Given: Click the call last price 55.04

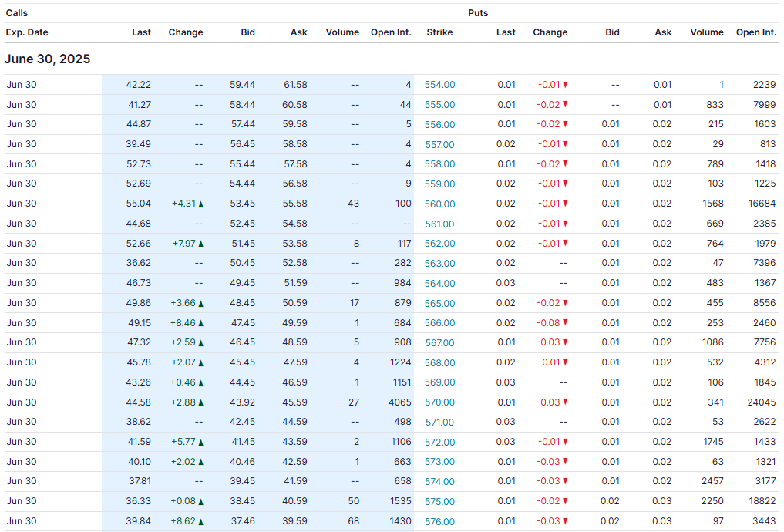Looking at the screenshot, I should (x=139, y=204).
